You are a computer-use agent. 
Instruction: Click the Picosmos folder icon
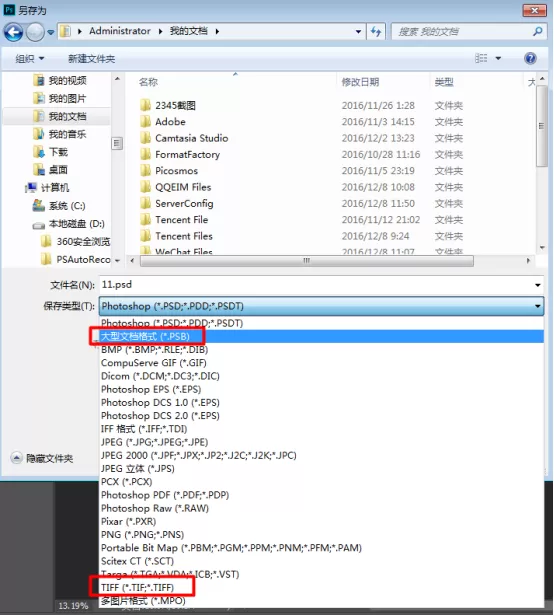pos(146,171)
